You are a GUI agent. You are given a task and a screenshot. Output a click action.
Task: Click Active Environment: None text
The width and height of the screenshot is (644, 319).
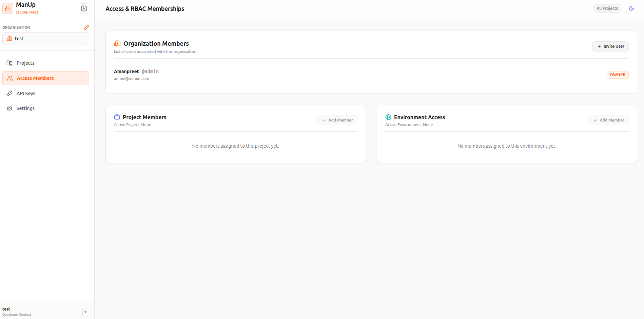[409, 125]
